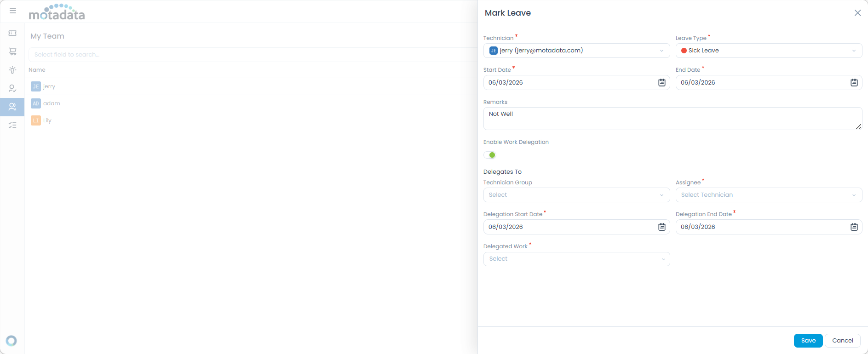
Task: Open the tickets icon in sidebar
Action: pyautogui.click(x=12, y=33)
